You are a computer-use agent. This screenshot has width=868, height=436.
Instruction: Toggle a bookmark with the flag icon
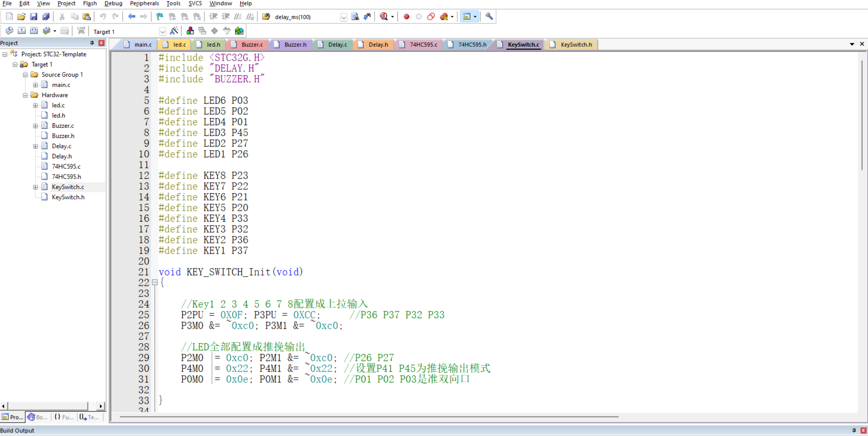coord(159,17)
